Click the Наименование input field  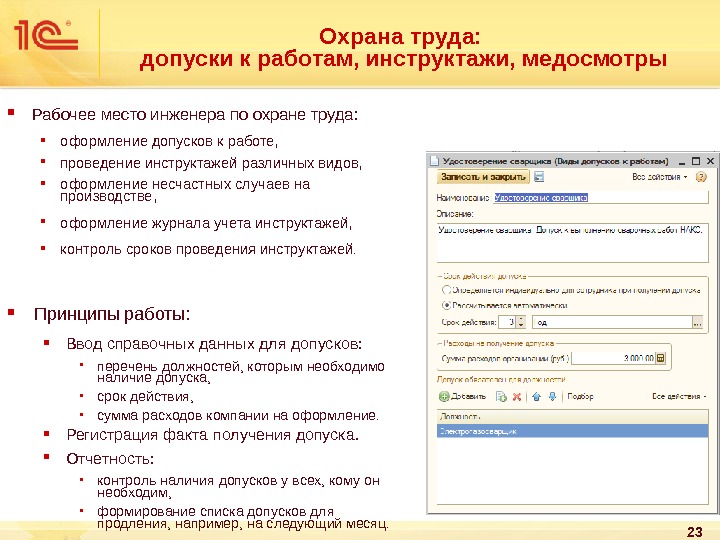601,197
